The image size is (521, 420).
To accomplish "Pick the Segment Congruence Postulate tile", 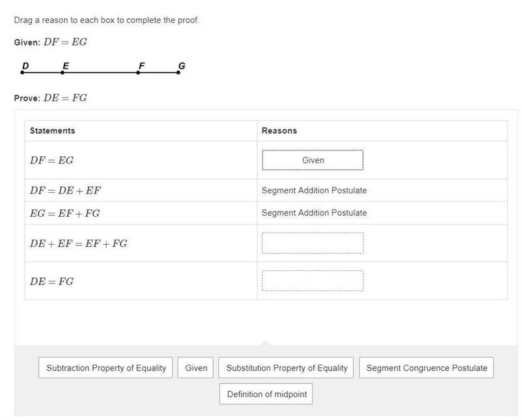I will point(427,367).
